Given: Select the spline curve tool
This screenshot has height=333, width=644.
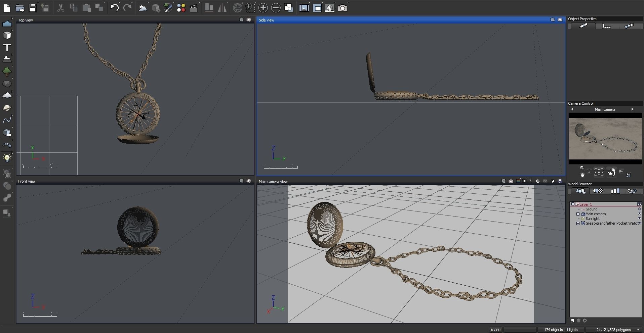Looking at the screenshot, I should (7, 120).
